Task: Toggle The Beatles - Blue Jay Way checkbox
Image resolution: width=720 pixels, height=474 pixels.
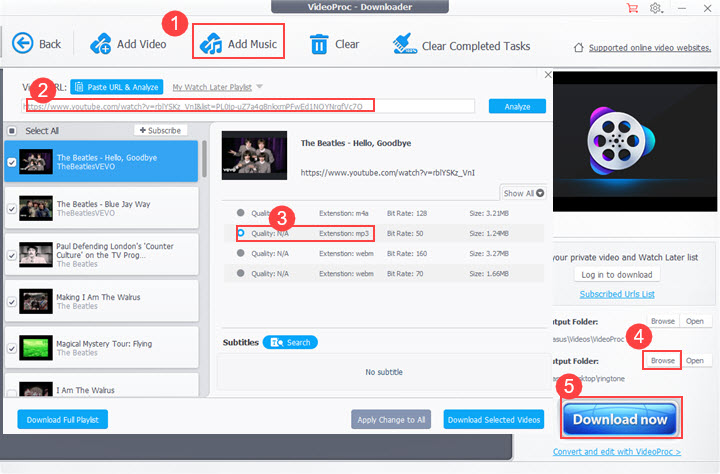Action: click(12, 209)
